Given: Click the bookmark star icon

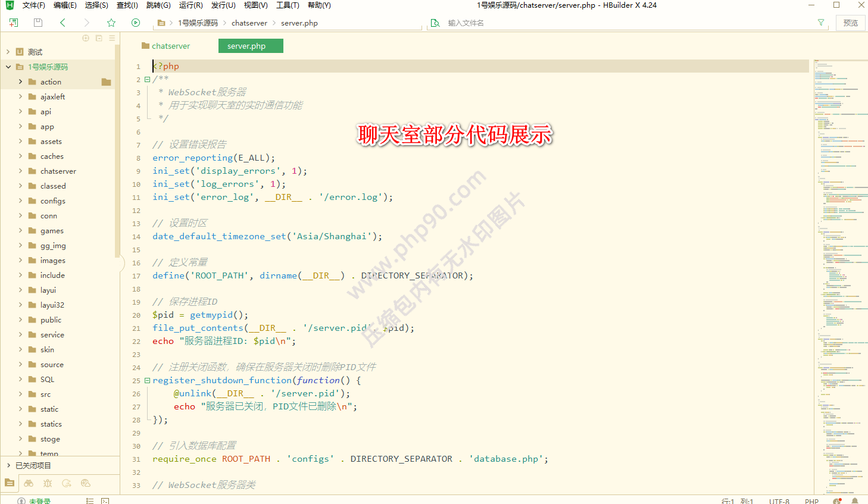Looking at the screenshot, I should click(111, 23).
